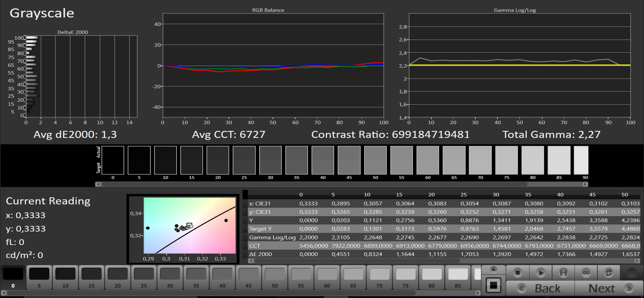
Task: Click right arrow of swatch strip scrollbar
Action: 585,184
